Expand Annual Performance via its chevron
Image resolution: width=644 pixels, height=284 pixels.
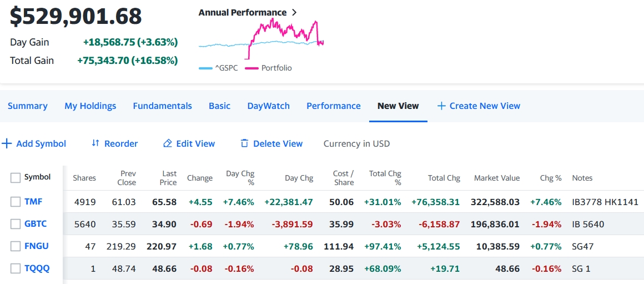point(294,12)
